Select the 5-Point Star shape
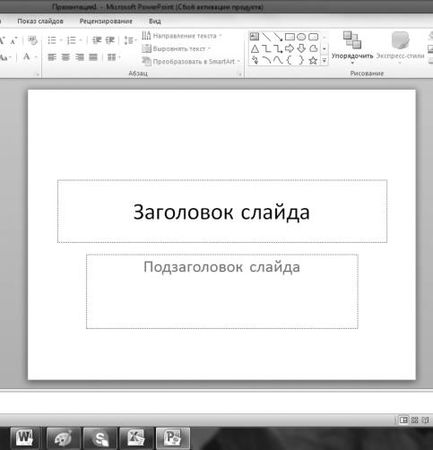The width and height of the screenshot is (433, 450). (313, 60)
